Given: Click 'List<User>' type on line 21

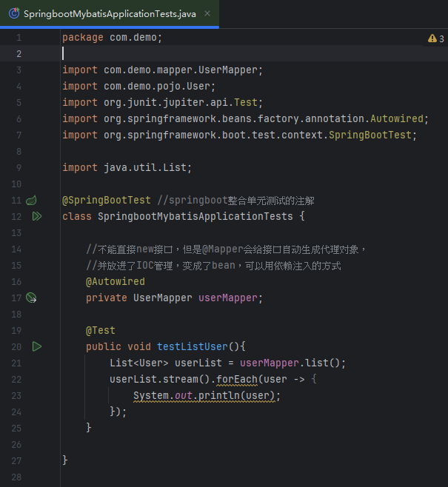Looking at the screenshot, I should (x=139, y=363).
